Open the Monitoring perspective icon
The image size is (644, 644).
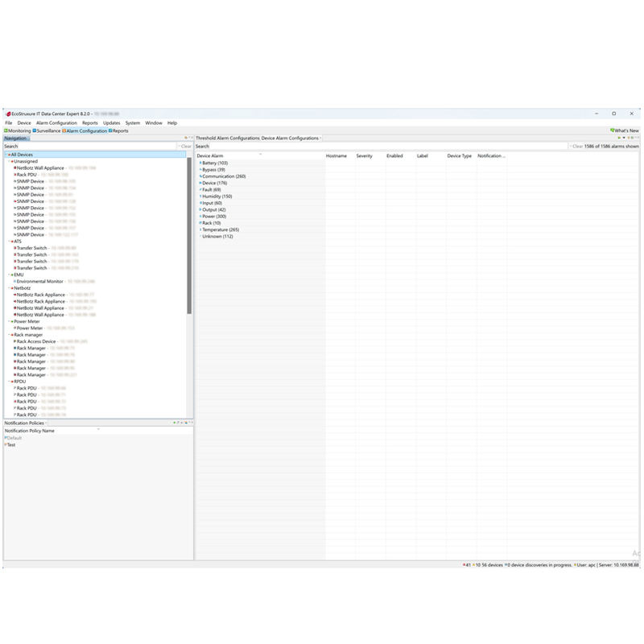click(6, 130)
